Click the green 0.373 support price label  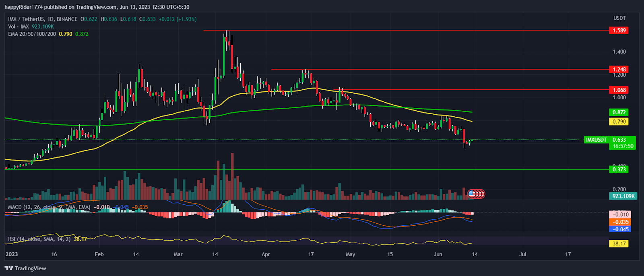pos(619,169)
